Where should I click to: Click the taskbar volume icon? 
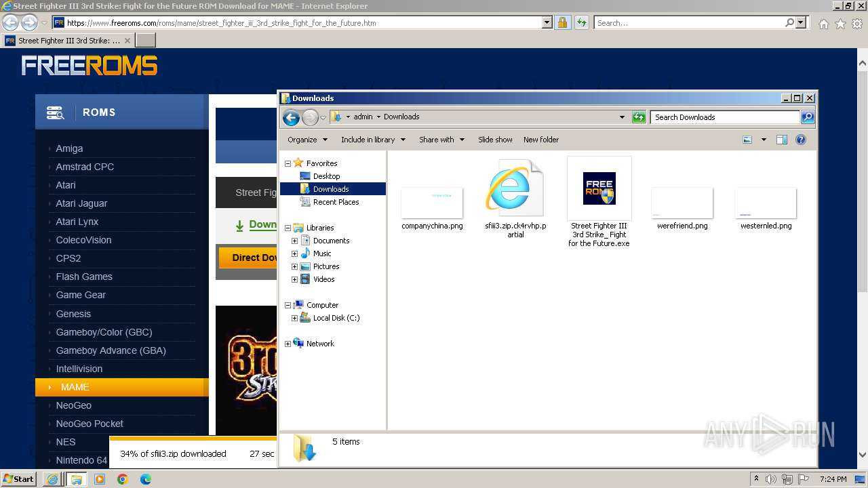pyautogui.click(x=771, y=479)
